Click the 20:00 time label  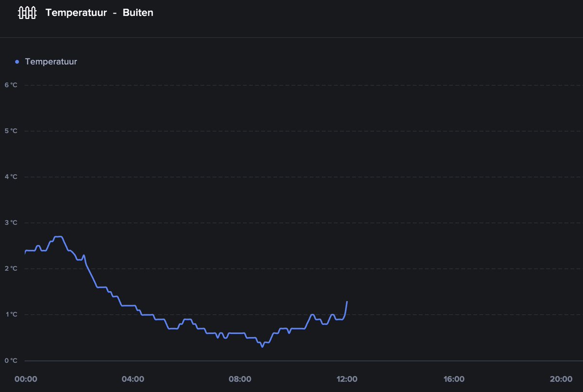click(x=561, y=379)
